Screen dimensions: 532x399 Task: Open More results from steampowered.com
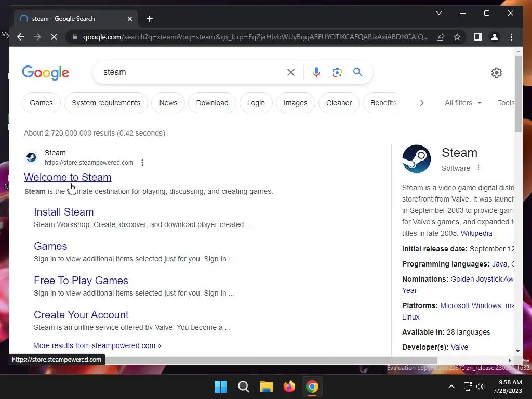tap(97, 345)
